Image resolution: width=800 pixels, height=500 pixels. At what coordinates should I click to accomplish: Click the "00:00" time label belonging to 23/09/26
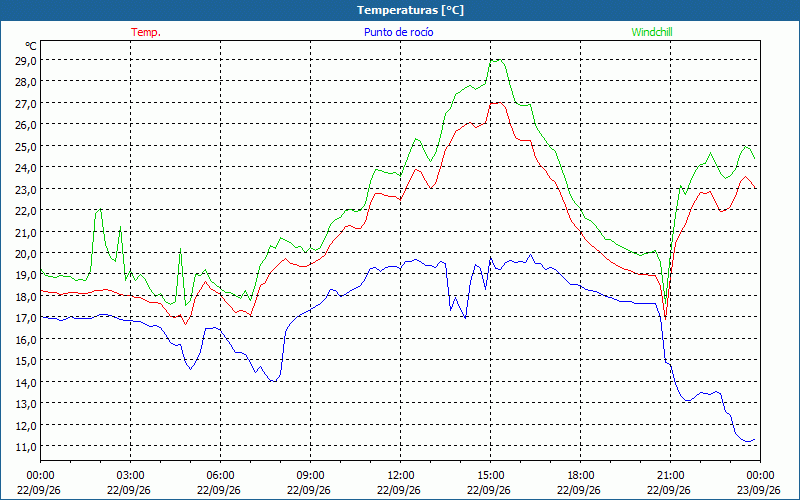pos(760,476)
